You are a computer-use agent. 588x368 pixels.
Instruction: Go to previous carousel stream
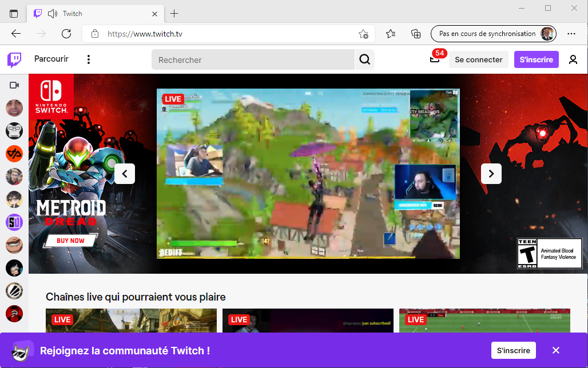(125, 174)
